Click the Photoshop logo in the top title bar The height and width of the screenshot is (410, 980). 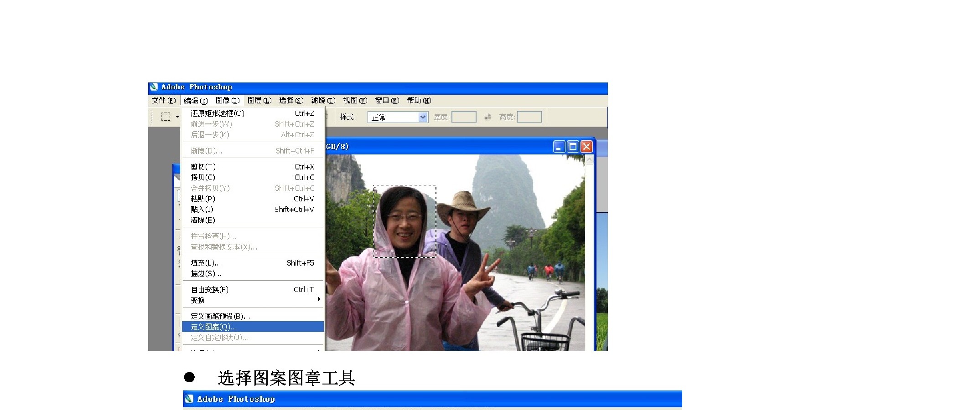(154, 87)
